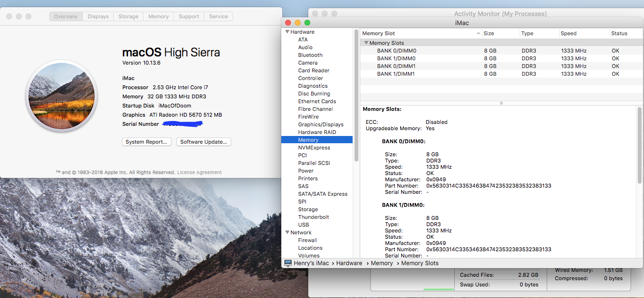Select the BANK 0/DIMM0 table row
This screenshot has height=298, width=644.
501,51
